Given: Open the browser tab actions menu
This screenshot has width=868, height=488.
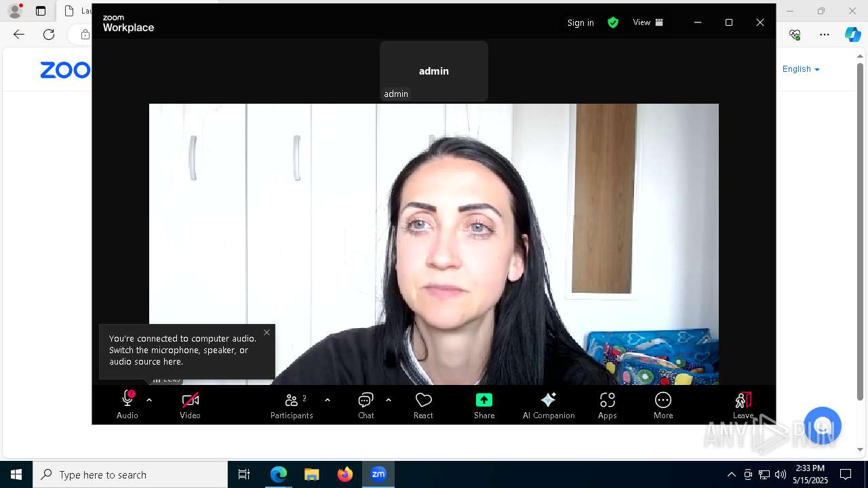Looking at the screenshot, I should click(x=41, y=11).
